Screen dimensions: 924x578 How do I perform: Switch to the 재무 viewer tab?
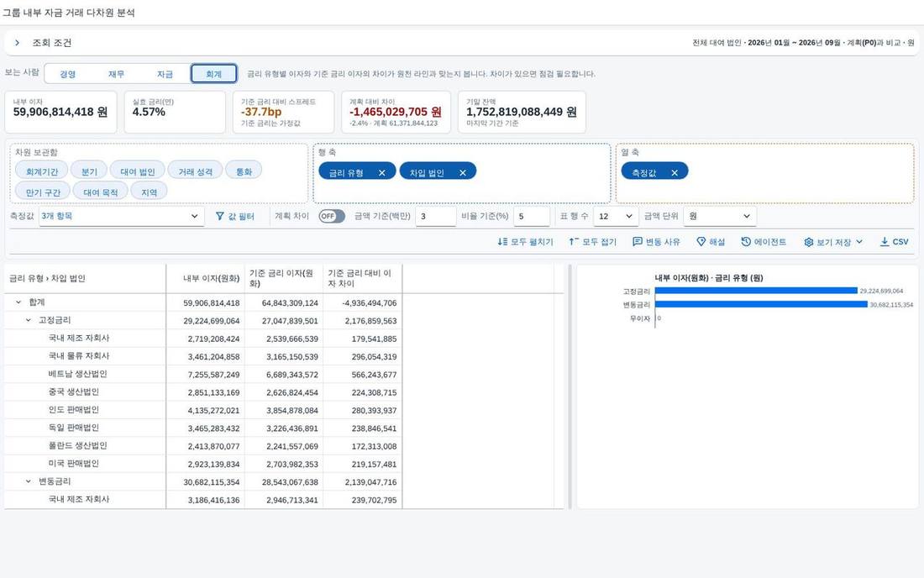(x=116, y=74)
